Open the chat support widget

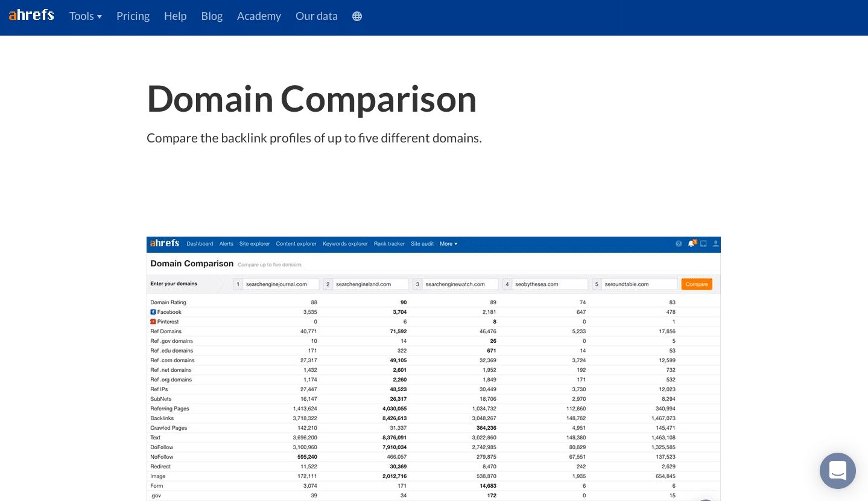[x=837, y=471]
